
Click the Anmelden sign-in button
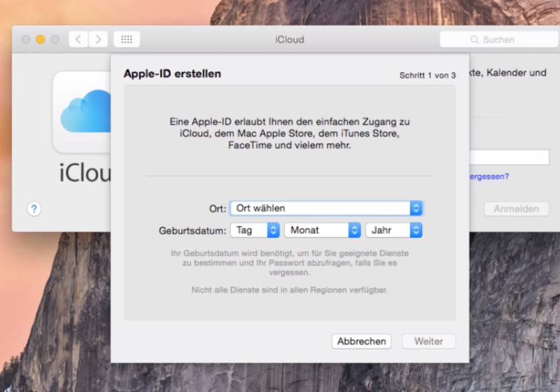point(516,209)
